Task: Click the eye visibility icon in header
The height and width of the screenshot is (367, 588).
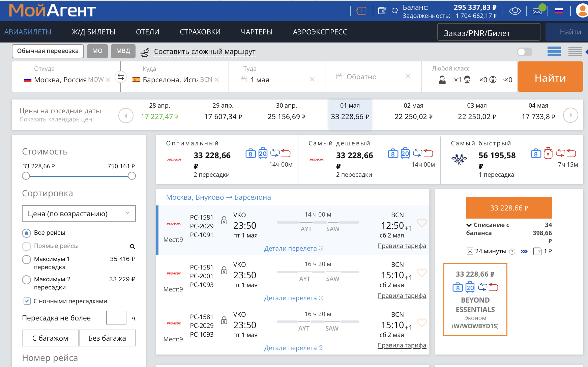Action: tap(514, 11)
